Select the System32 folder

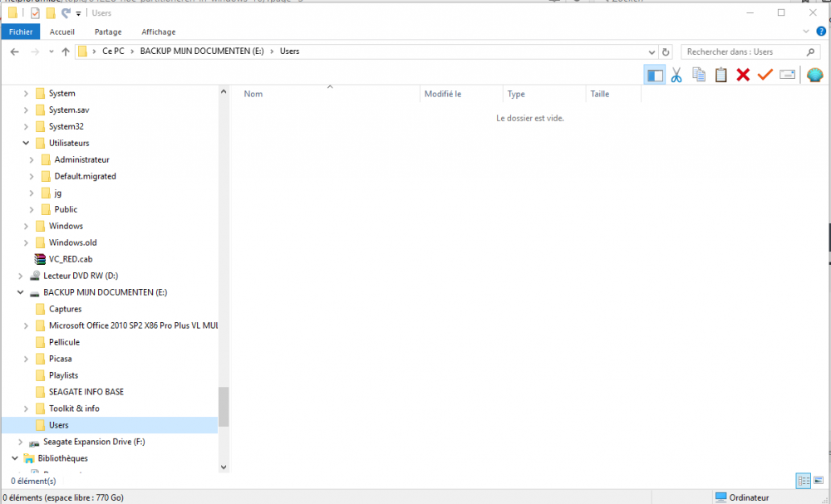click(66, 126)
